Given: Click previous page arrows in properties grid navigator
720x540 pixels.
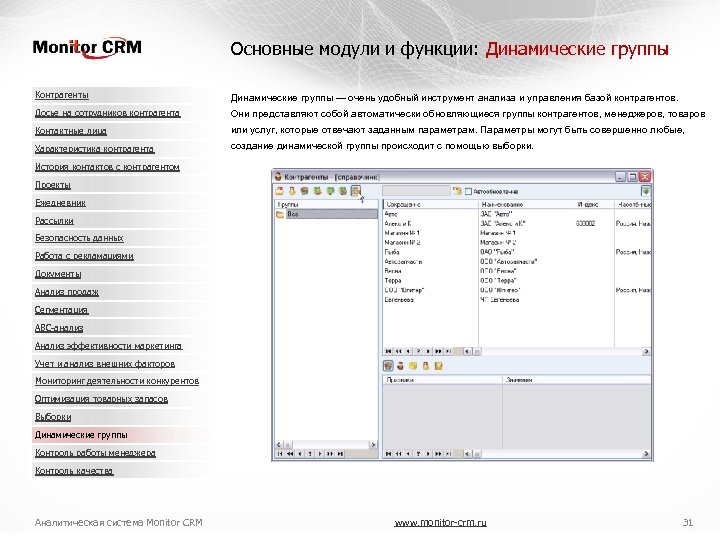Looking at the screenshot, I should pos(399,454).
